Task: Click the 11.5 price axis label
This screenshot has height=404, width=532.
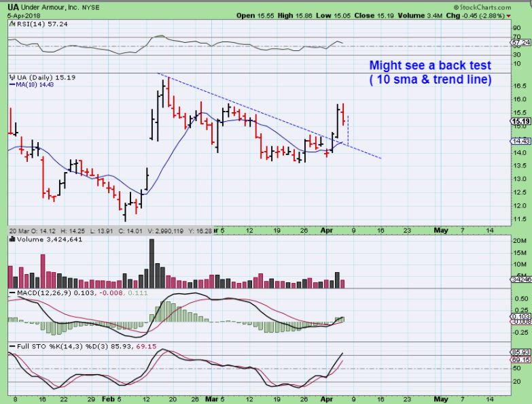Action: [x=520, y=219]
